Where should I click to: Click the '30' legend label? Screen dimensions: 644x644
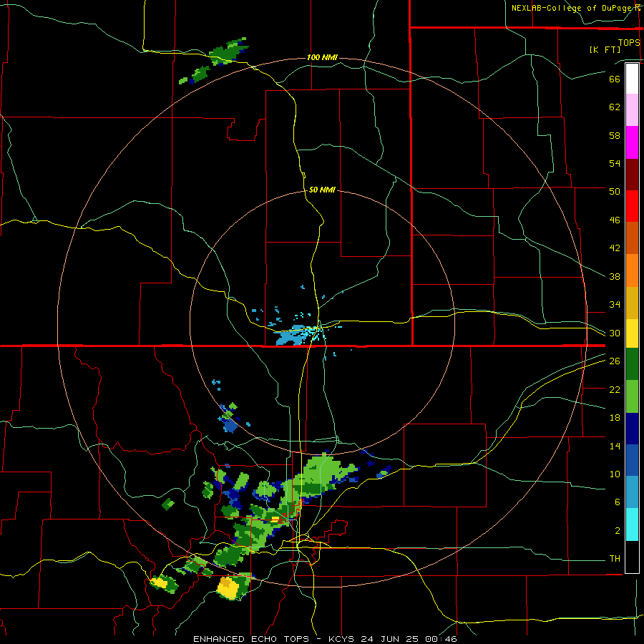point(615,333)
